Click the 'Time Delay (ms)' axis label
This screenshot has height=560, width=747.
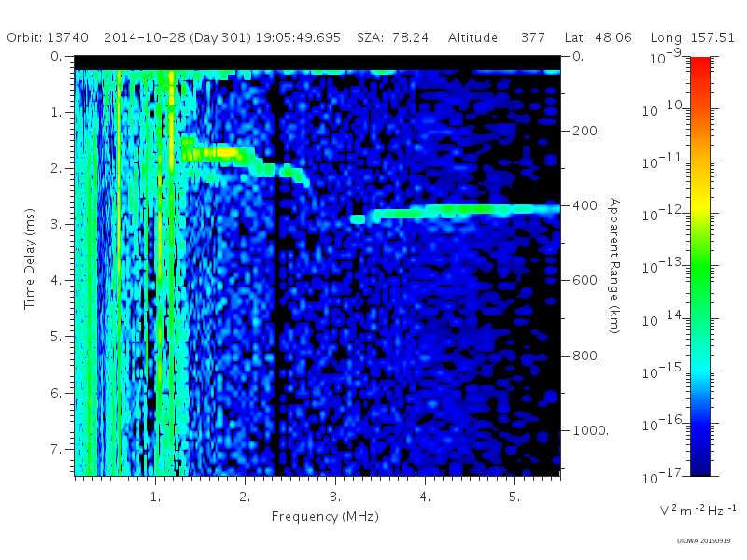coord(29,259)
